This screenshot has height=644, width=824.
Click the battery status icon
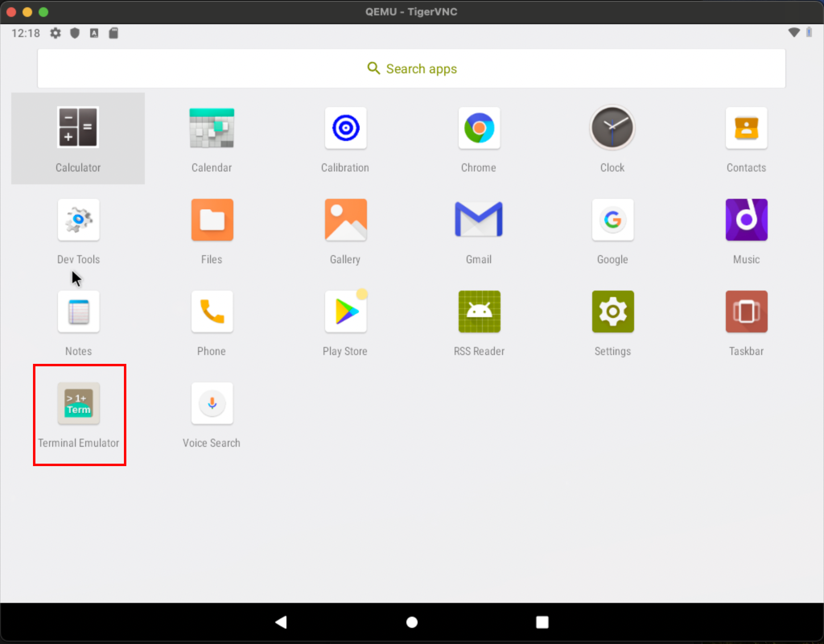pos(809,32)
